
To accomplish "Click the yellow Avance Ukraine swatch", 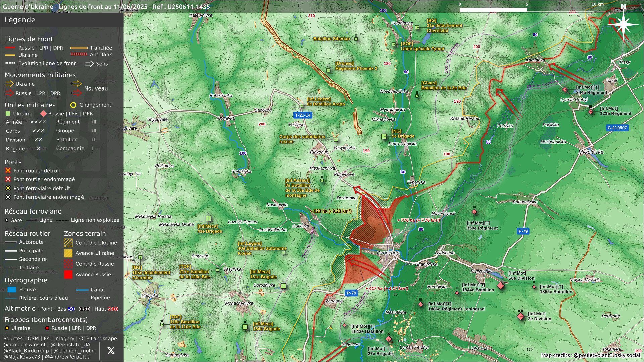I will point(68,253).
